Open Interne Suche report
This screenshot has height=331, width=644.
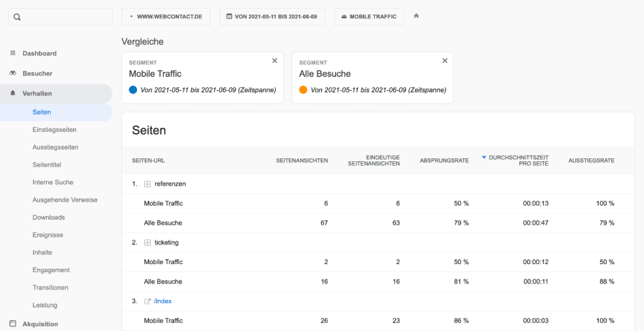point(53,182)
